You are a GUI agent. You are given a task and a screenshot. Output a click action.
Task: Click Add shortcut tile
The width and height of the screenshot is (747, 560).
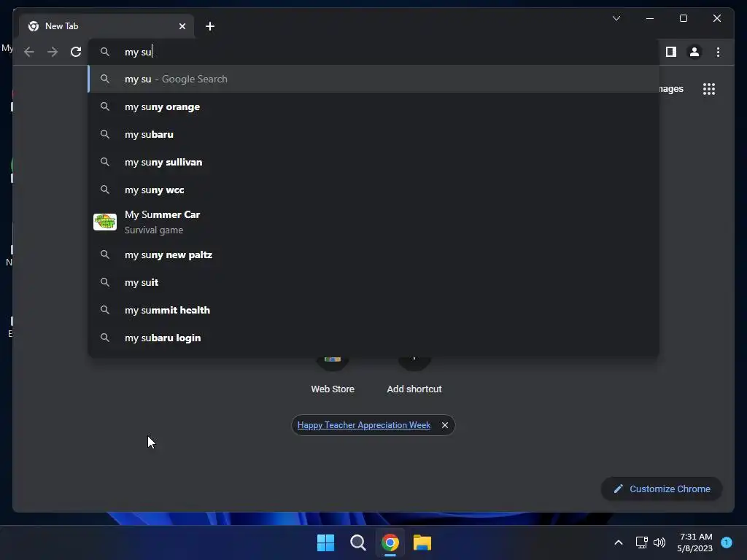coord(414,376)
